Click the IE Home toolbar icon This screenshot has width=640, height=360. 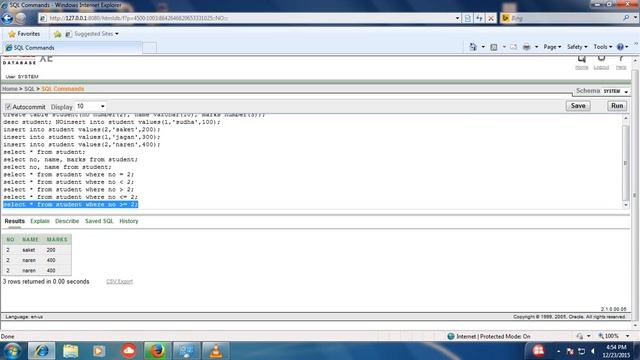[x=473, y=47]
